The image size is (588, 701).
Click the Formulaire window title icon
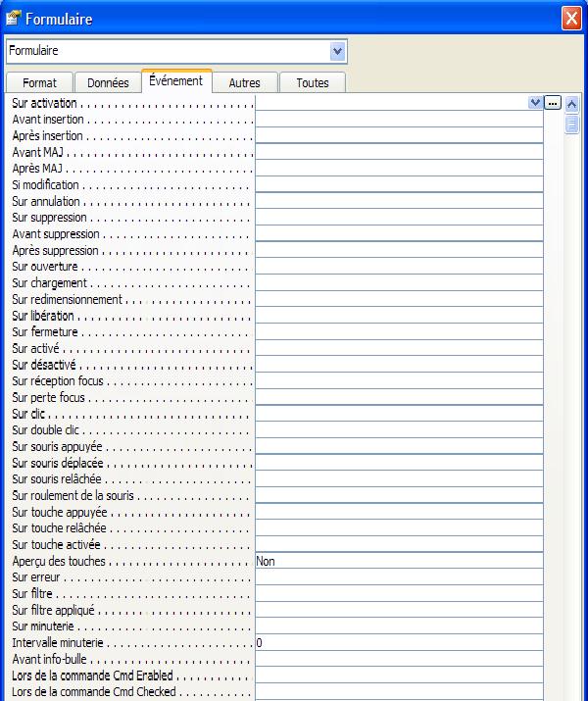coord(13,19)
